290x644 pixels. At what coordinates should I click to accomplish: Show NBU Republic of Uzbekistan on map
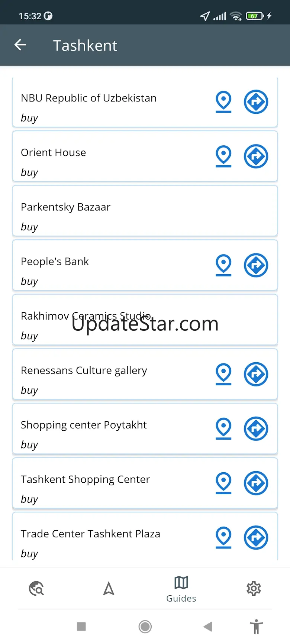[223, 102]
